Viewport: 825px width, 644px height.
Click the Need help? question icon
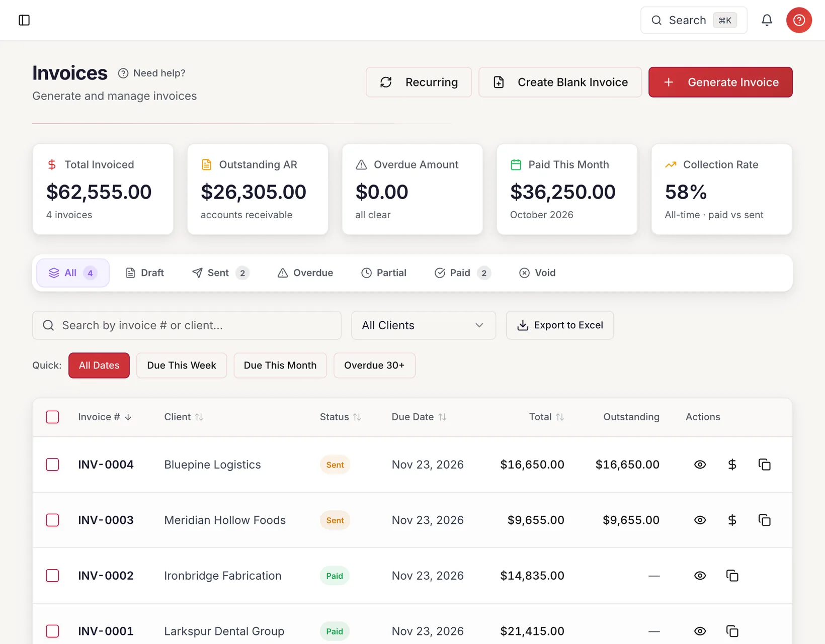point(123,73)
